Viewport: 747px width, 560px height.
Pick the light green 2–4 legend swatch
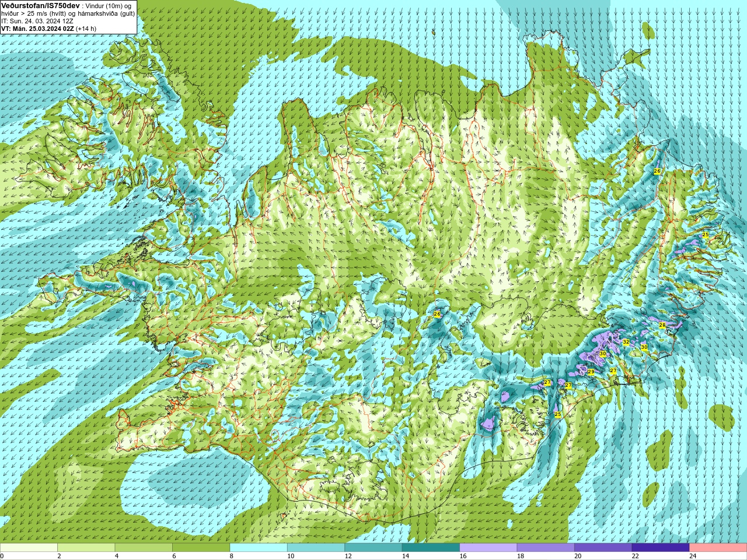pyautogui.click(x=86, y=548)
